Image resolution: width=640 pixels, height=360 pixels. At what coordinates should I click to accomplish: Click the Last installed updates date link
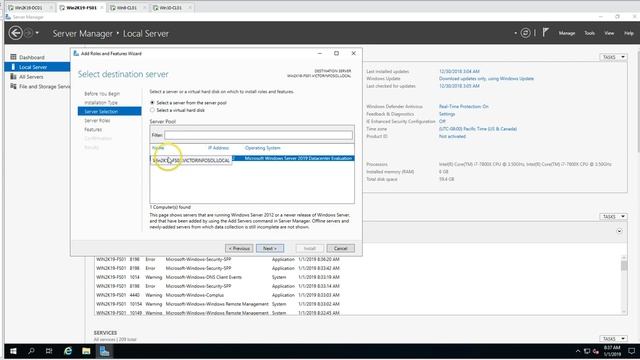point(459,71)
